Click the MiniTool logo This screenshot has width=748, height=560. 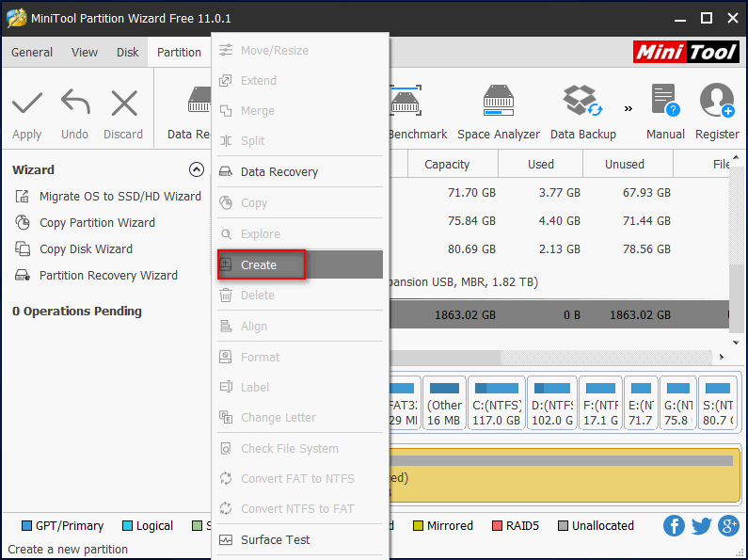click(687, 52)
